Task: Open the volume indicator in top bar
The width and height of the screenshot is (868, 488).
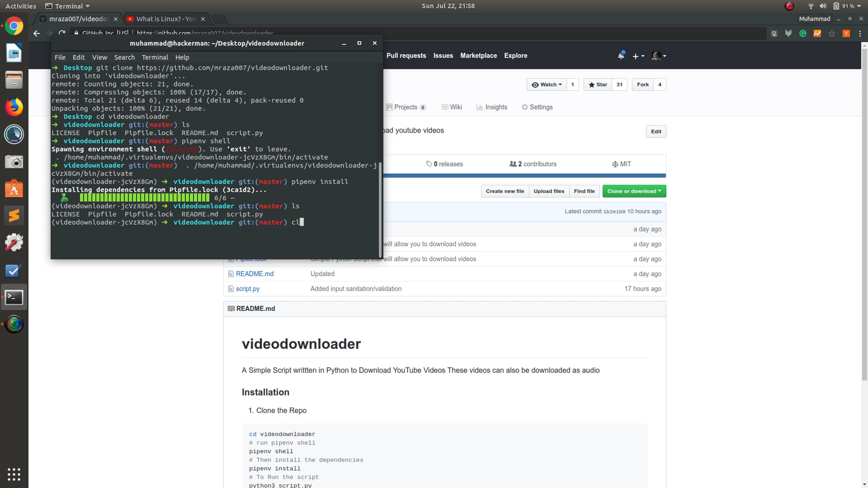Action: (824, 6)
